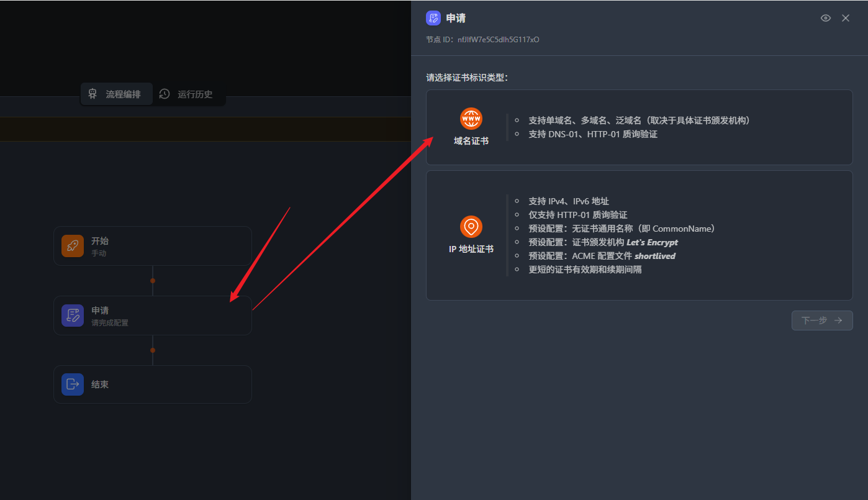The height and width of the screenshot is (500, 868).
Task: Click the orange WWW globe icon
Action: (471, 119)
